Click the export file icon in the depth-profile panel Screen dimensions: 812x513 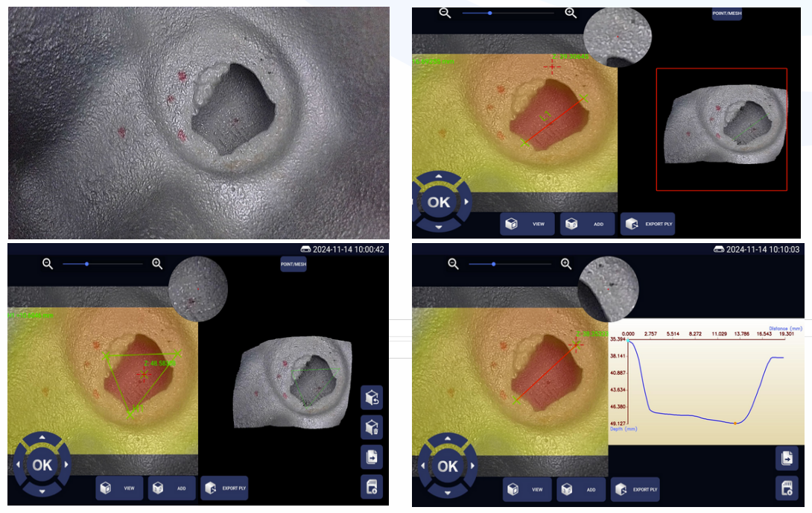[x=787, y=458]
